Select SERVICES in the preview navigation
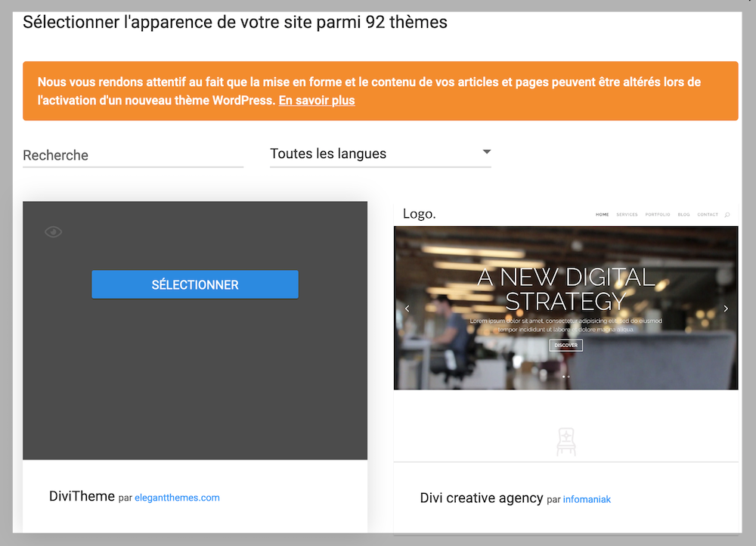This screenshot has width=756, height=546. tap(627, 215)
